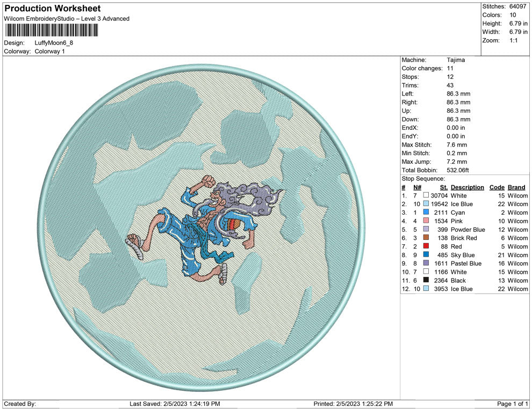Click the Cyan color swatch in stop sequence

(426, 213)
